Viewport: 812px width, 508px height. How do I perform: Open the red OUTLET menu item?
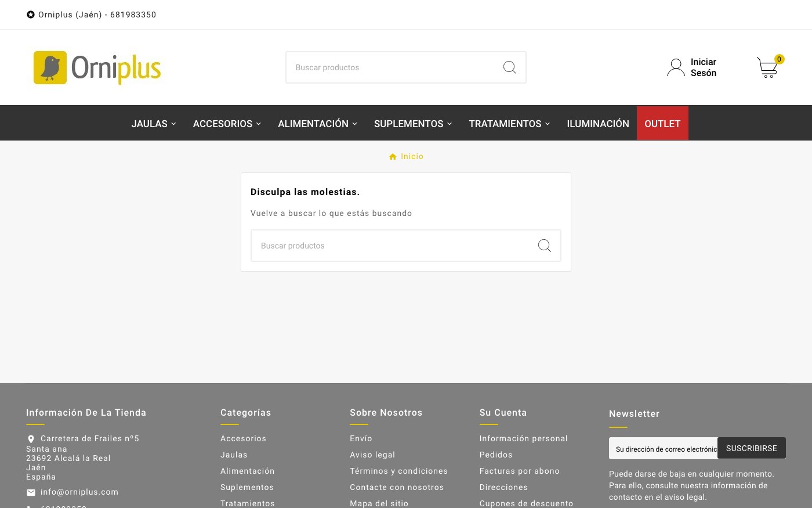662,123
